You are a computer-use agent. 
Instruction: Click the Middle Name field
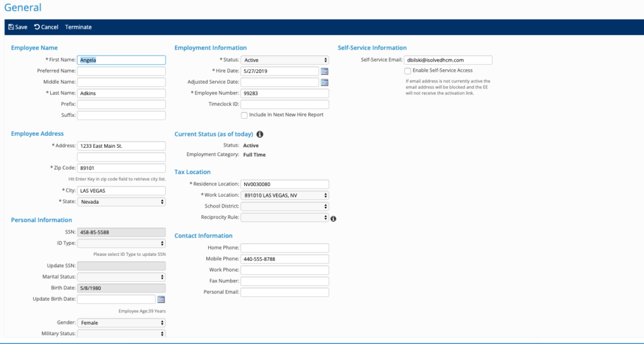(x=121, y=82)
